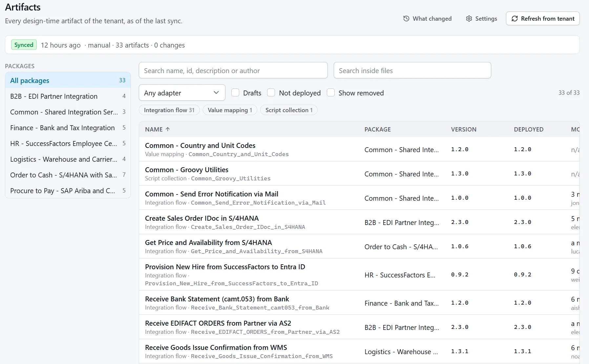Open the What changed view
This screenshot has width=589, height=364.
[x=428, y=19]
